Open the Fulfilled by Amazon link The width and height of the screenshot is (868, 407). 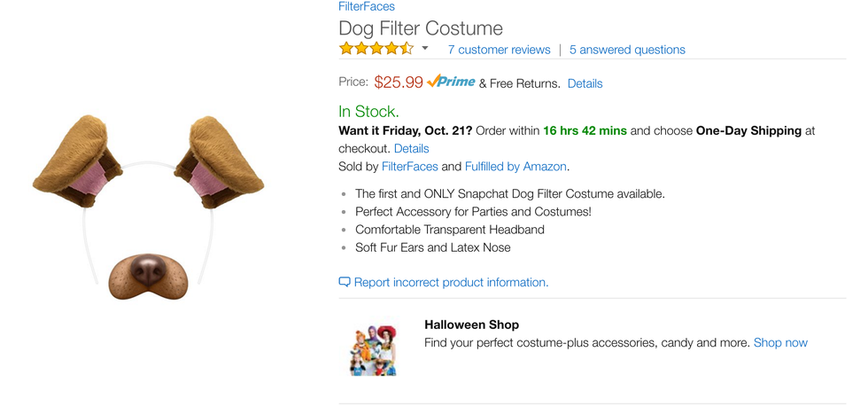(515, 166)
